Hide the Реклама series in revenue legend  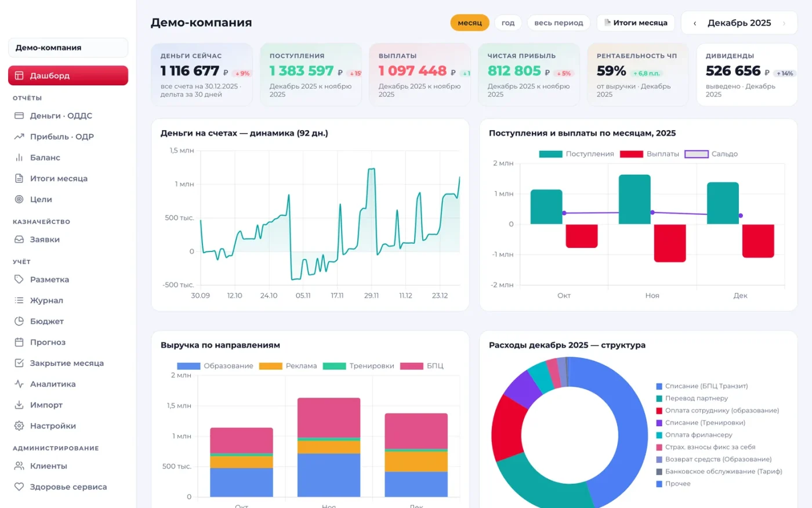[288, 366]
